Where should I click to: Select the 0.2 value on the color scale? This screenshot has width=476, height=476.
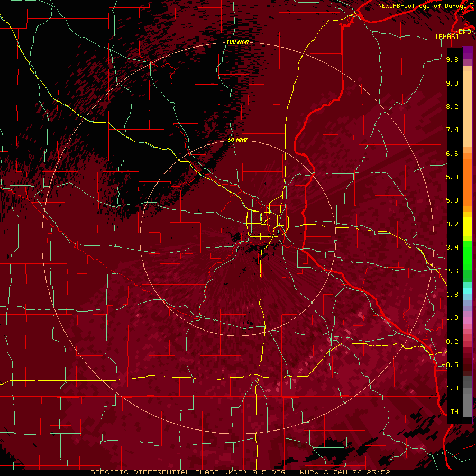point(452,342)
